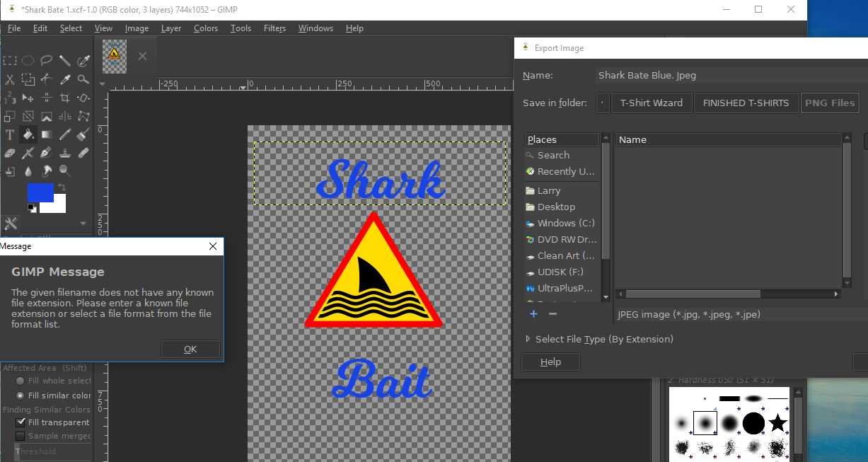
Task: Select the Move tool
Action: [x=28, y=97]
